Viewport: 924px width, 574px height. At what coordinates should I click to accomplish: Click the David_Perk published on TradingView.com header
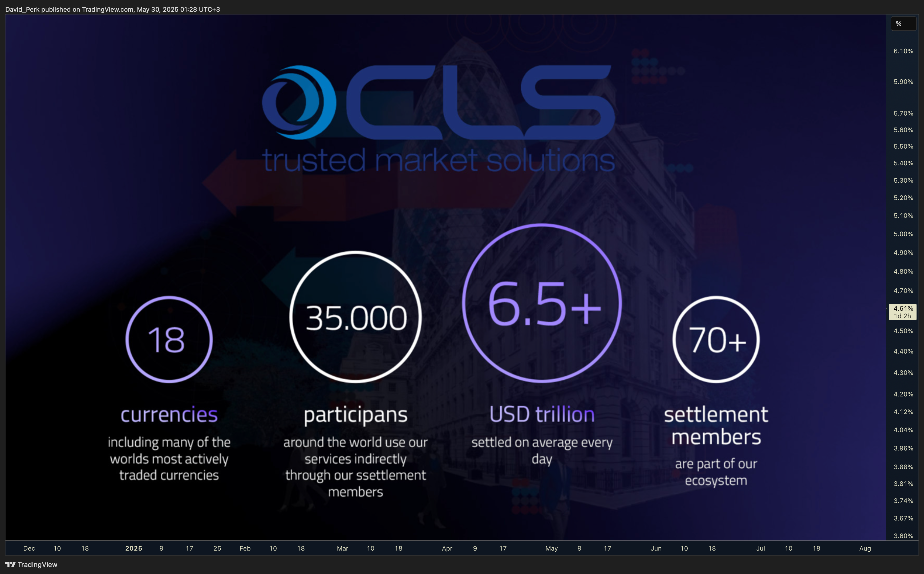(112, 9)
